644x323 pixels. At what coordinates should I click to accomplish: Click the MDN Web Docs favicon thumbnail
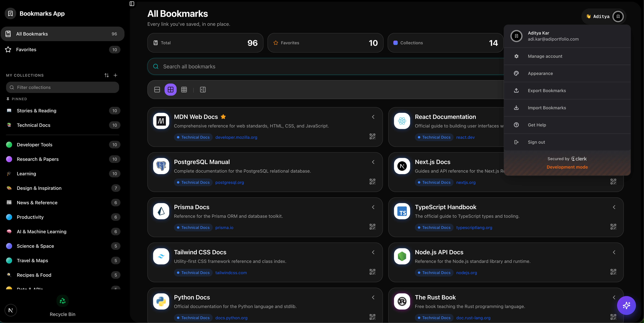tap(161, 121)
